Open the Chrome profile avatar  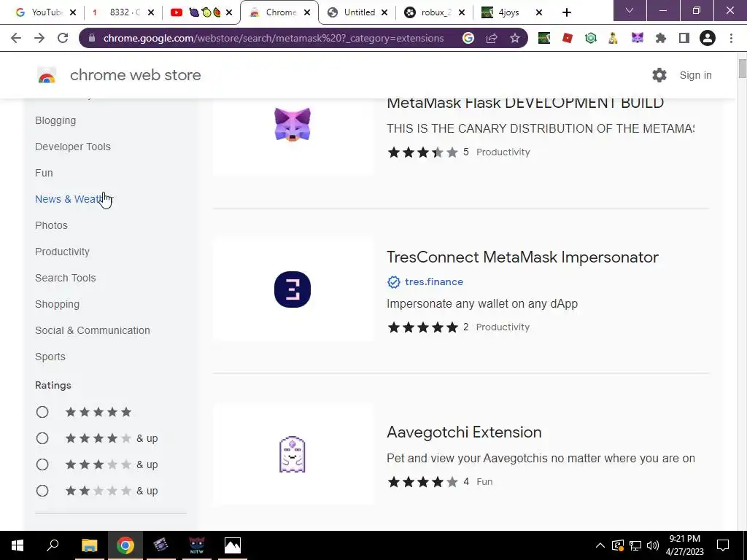[x=707, y=38]
